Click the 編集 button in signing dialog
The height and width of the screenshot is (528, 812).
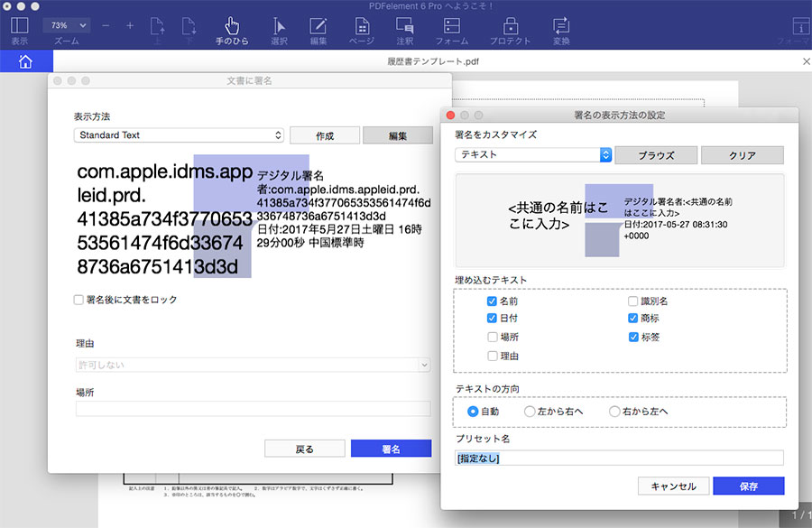(398, 135)
